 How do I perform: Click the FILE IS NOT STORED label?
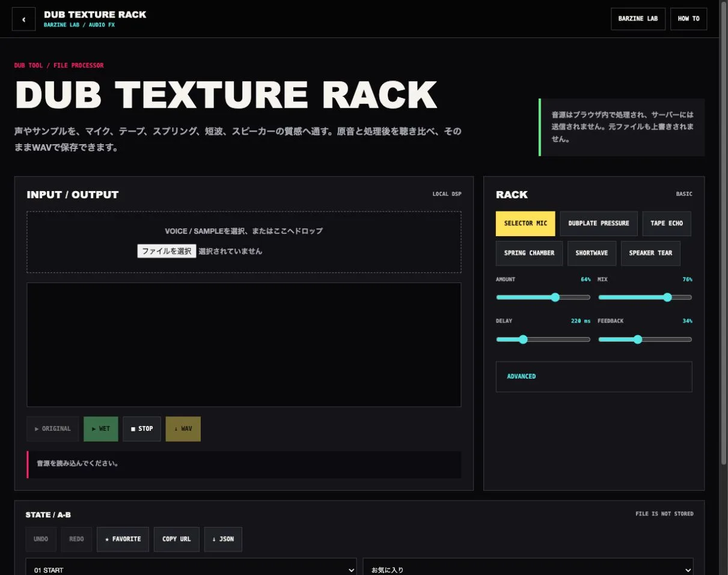664,514
